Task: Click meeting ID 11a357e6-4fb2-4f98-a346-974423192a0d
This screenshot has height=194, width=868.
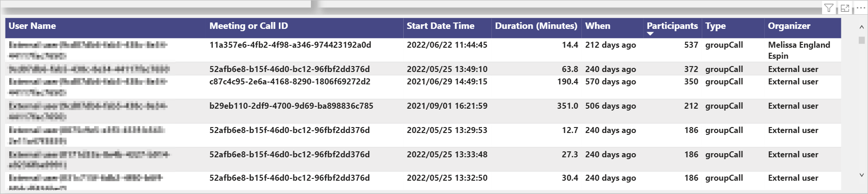Action: [290, 45]
